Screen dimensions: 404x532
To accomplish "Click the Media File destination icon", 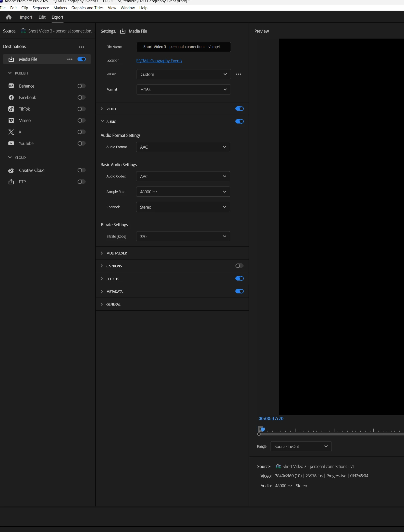I will 11,59.
